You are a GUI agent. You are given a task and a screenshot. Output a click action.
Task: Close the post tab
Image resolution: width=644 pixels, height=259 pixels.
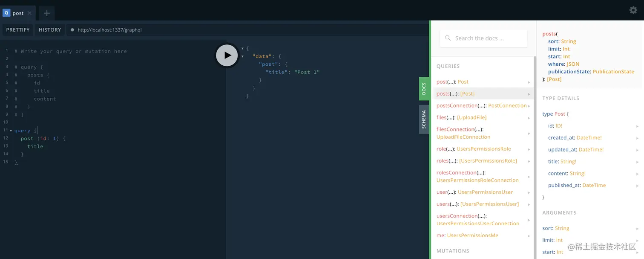pyautogui.click(x=29, y=13)
